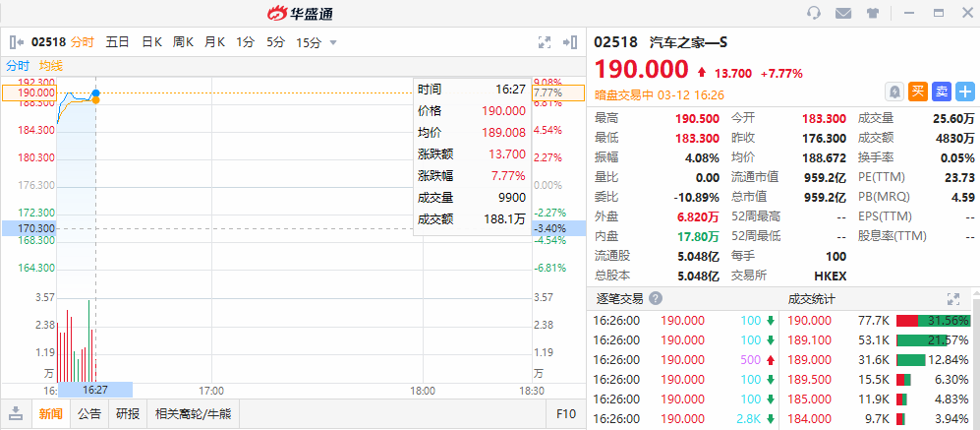Switch to the 五日 chart tab
The height and width of the screenshot is (430, 980).
[x=117, y=42]
